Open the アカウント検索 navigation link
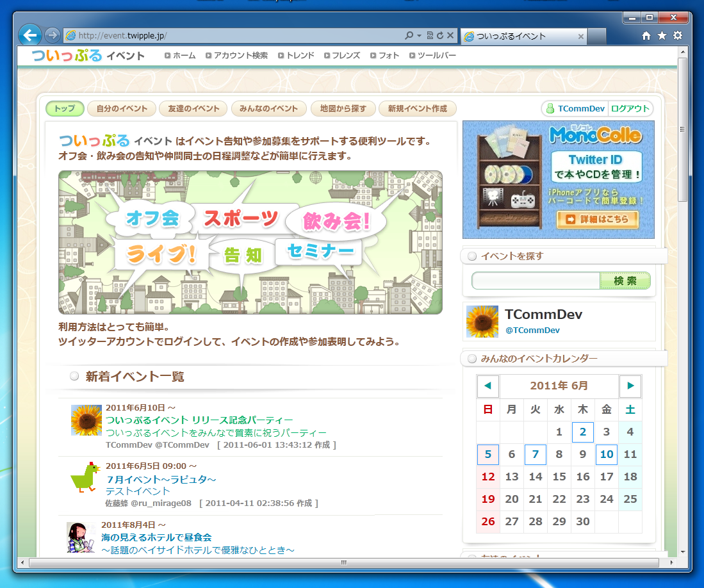This screenshot has width=704, height=588. pos(236,56)
